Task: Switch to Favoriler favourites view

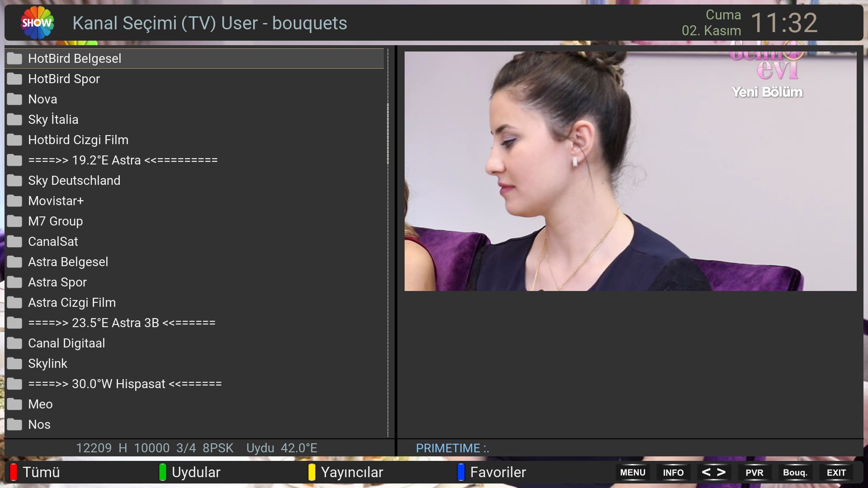Action: click(498, 472)
